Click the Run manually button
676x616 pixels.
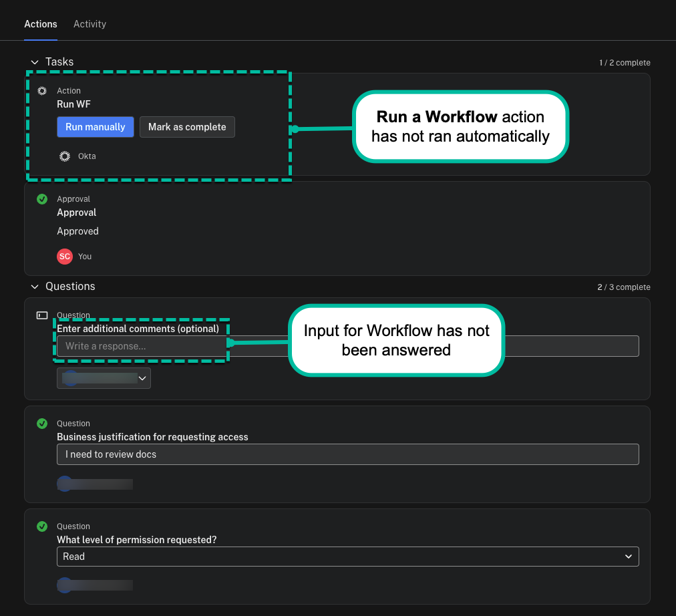95,126
